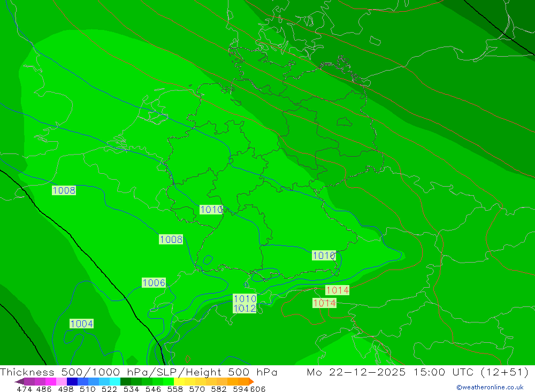
Task: Click the map title 'Thickness 500/1000 hPa/SLP/Height 500 hPa'
Action: 139,372
